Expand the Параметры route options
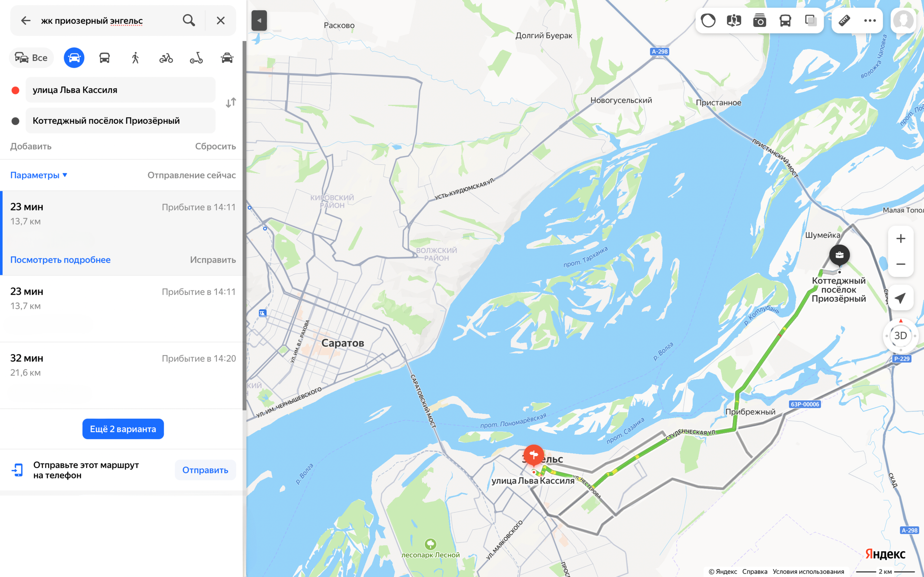Image resolution: width=924 pixels, height=577 pixels. [39, 175]
